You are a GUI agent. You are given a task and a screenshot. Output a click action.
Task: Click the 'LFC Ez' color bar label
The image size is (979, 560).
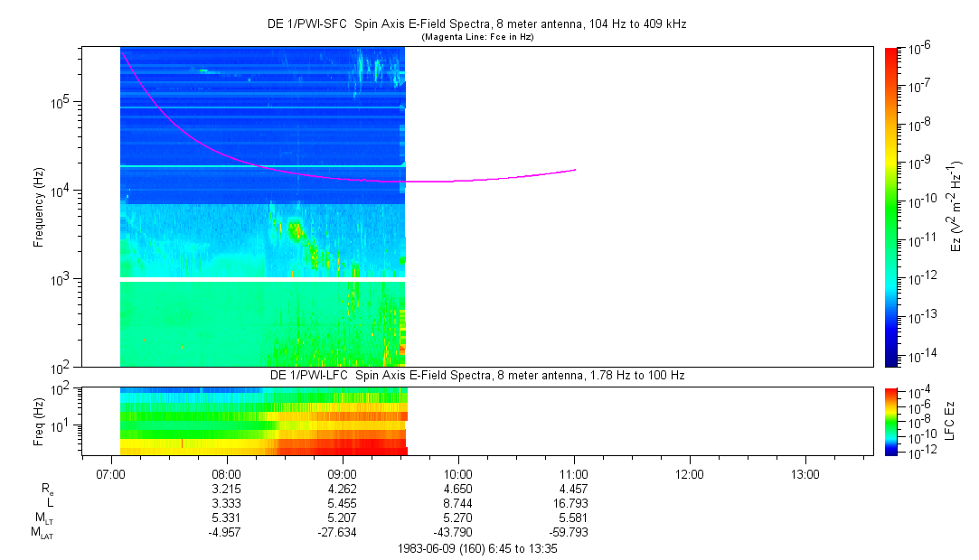coord(949,422)
